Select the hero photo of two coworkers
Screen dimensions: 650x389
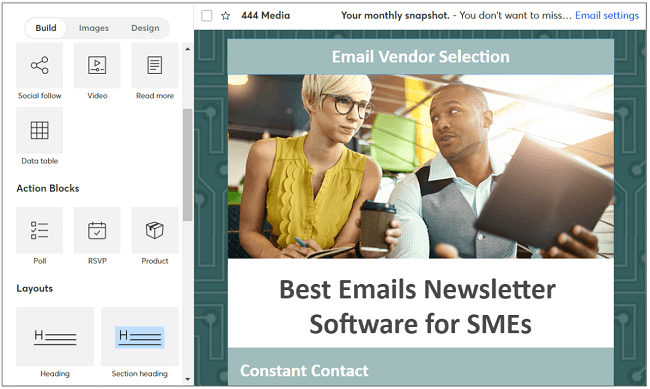pyautogui.click(x=420, y=166)
